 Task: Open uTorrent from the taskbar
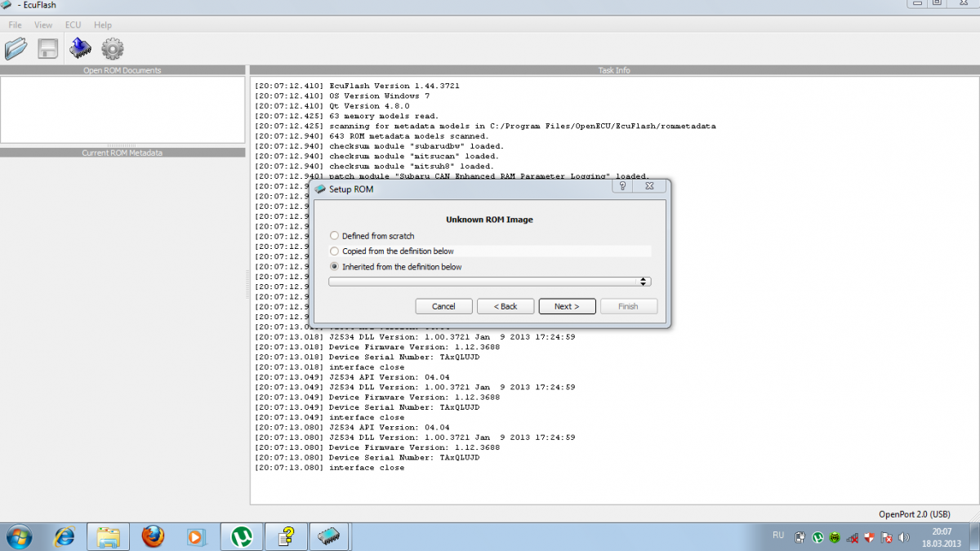point(242,536)
